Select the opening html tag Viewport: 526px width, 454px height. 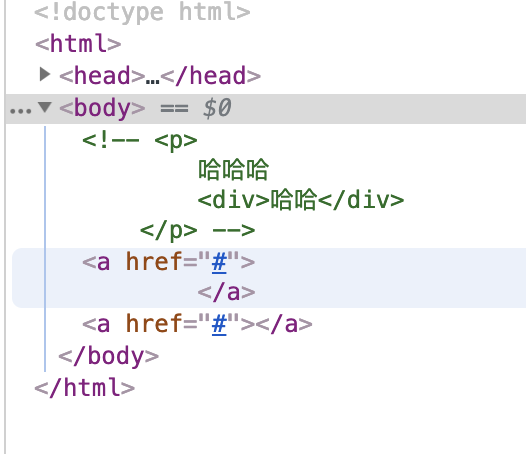point(78,44)
